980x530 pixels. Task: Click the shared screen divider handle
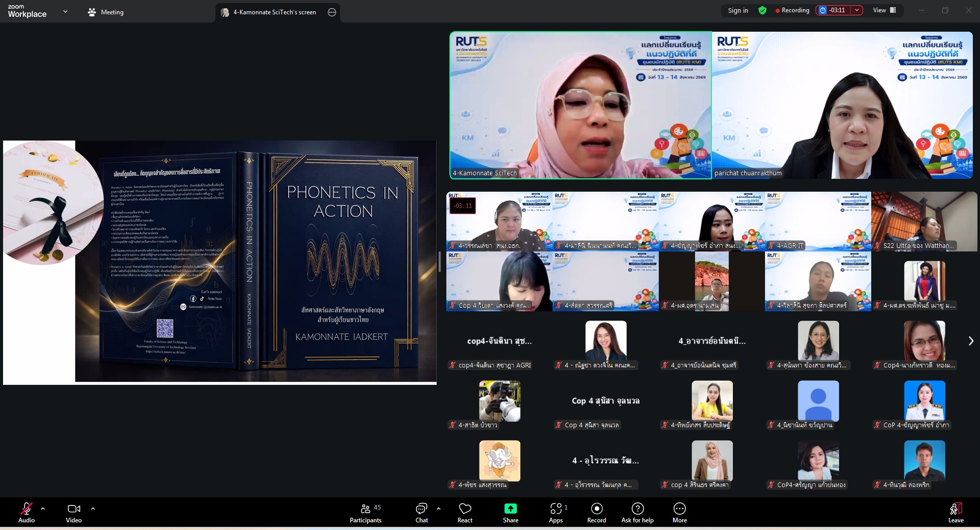pyautogui.click(x=440, y=262)
